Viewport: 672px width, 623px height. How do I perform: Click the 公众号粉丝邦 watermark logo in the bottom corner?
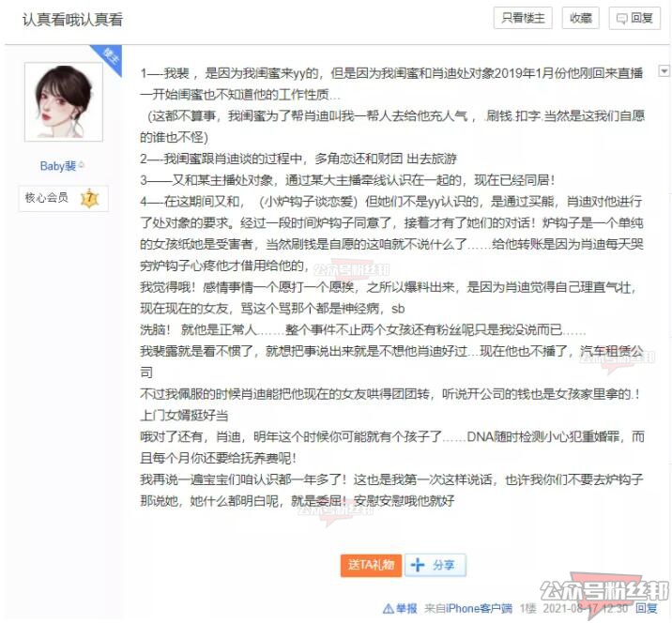coord(604,592)
